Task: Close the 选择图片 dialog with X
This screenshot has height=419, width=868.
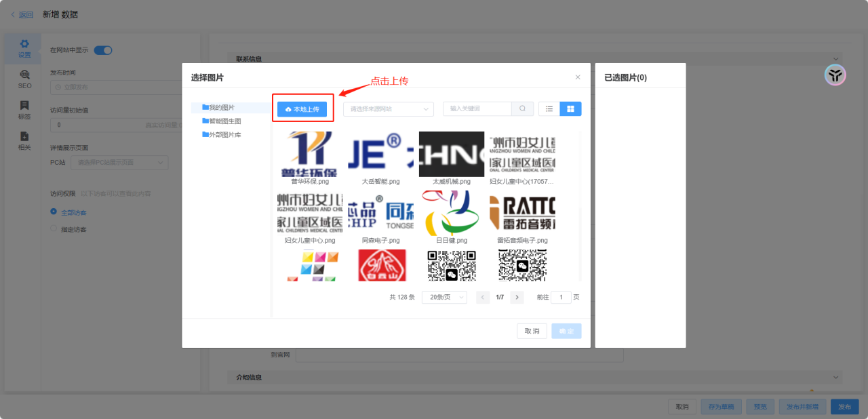Action: 578,77
